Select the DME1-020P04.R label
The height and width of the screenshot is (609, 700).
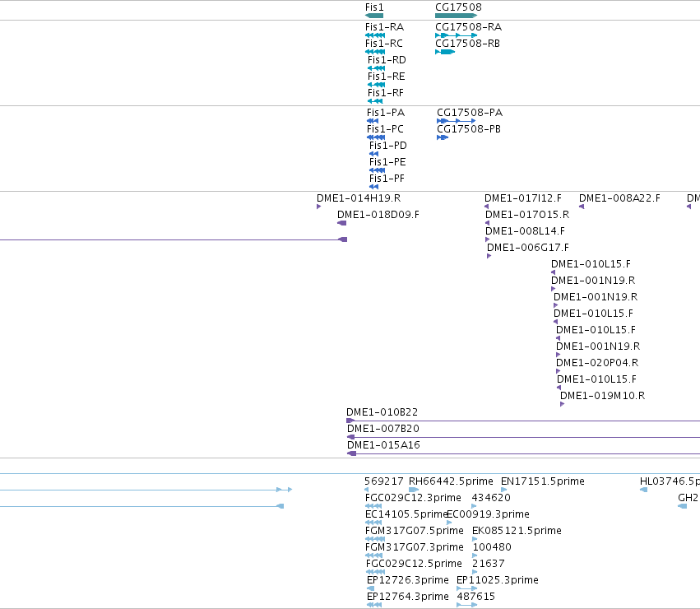[x=597, y=363]
